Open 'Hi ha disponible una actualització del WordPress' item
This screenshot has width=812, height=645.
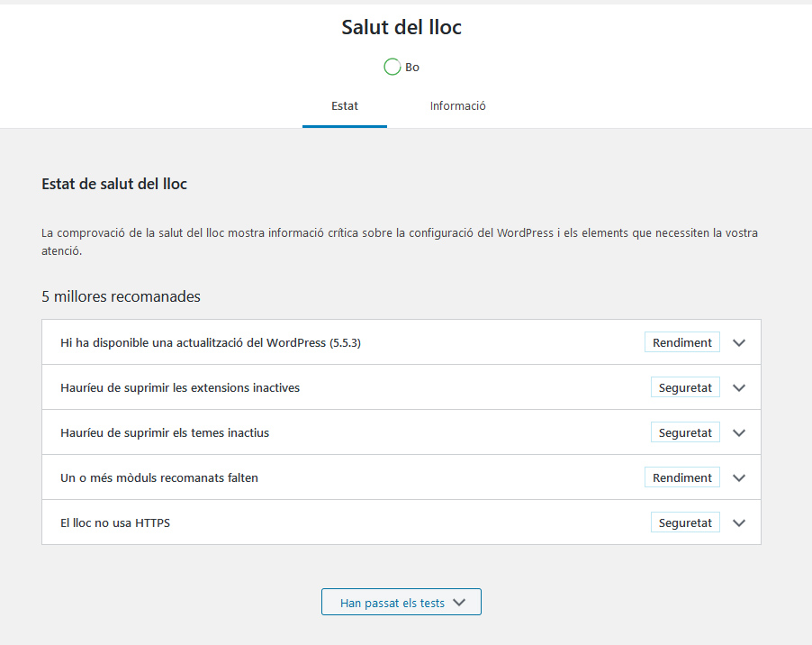pyautogui.click(x=210, y=343)
